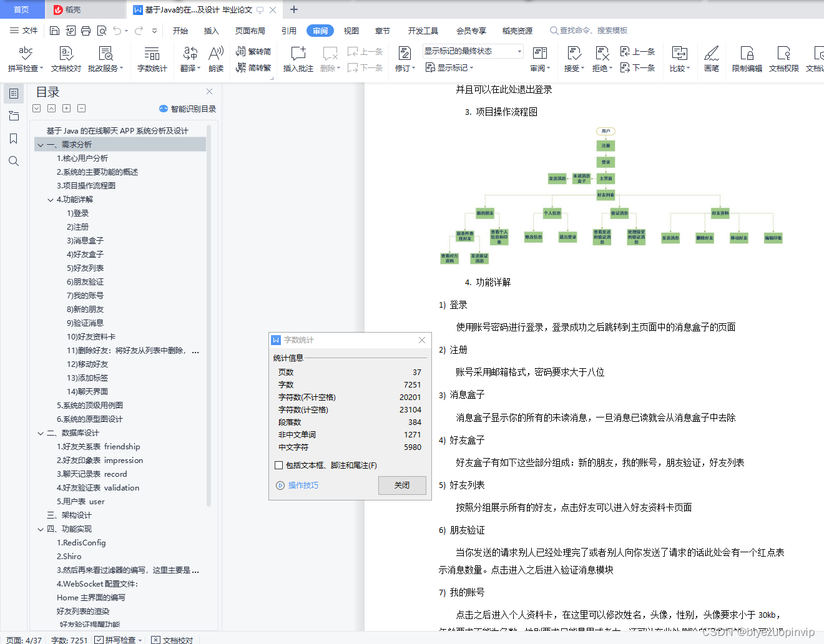Viewport: 824px width, 644px height.
Task: Click the 翻译 translate icon
Action: coord(190,59)
